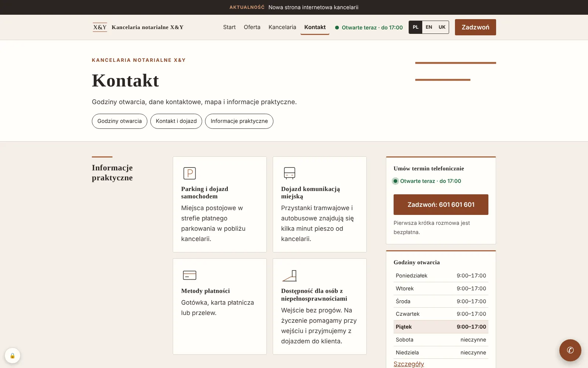Screen dimensions: 588x368
Task: Open the Kancelaria menu item
Action: [x=282, y=27]
